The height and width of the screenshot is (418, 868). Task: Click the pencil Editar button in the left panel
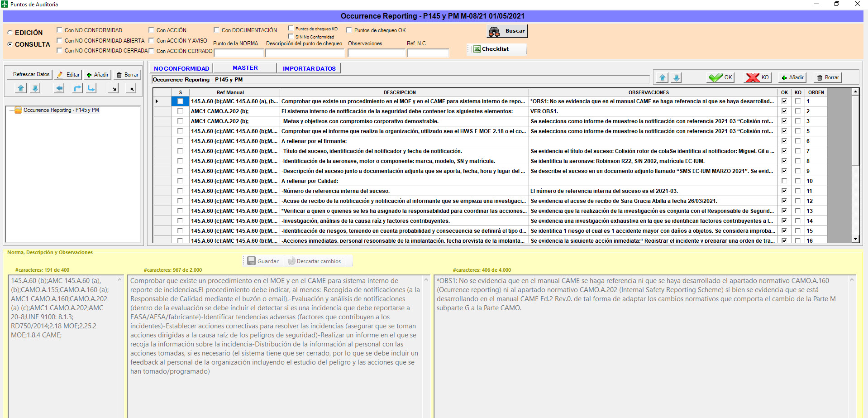coord(68,75)
